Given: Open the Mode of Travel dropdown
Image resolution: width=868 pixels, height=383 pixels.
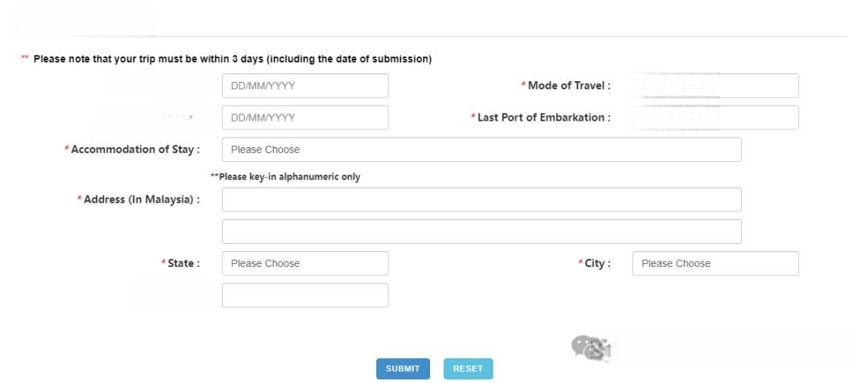Looking at the screenshot, I should (715, 86).
